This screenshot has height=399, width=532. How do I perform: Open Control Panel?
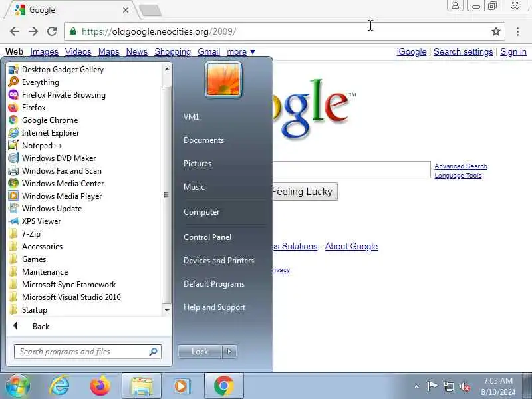click(x=207, y=237)
